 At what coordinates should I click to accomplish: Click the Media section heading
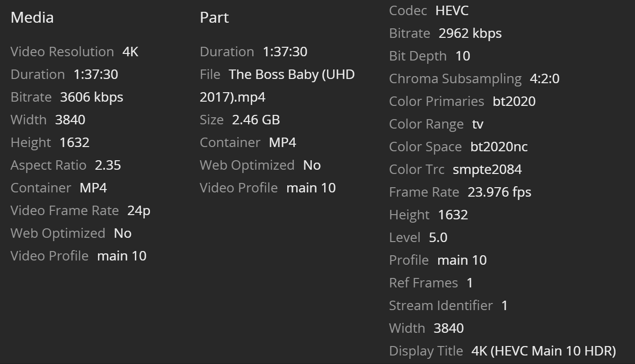point(32,17)
